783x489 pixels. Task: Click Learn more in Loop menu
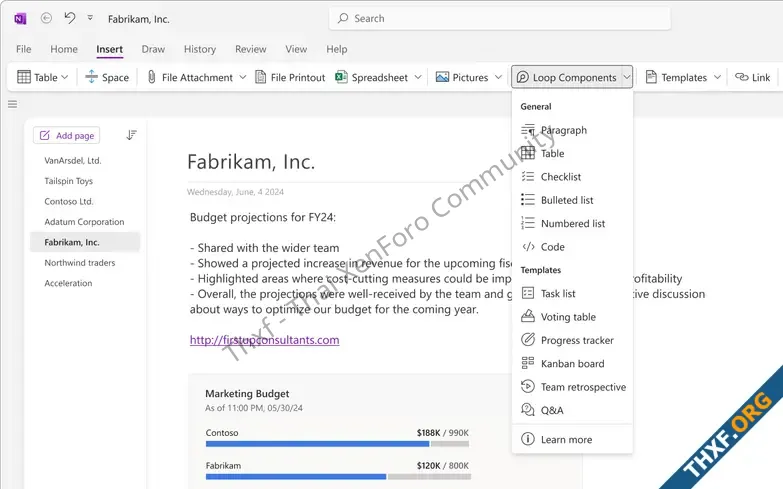(572, 440)
